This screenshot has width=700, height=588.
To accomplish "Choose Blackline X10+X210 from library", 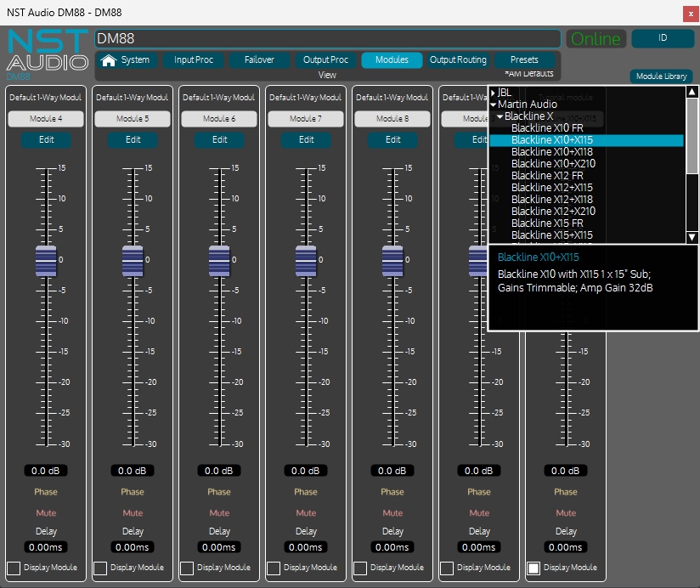I will (553, 164).
